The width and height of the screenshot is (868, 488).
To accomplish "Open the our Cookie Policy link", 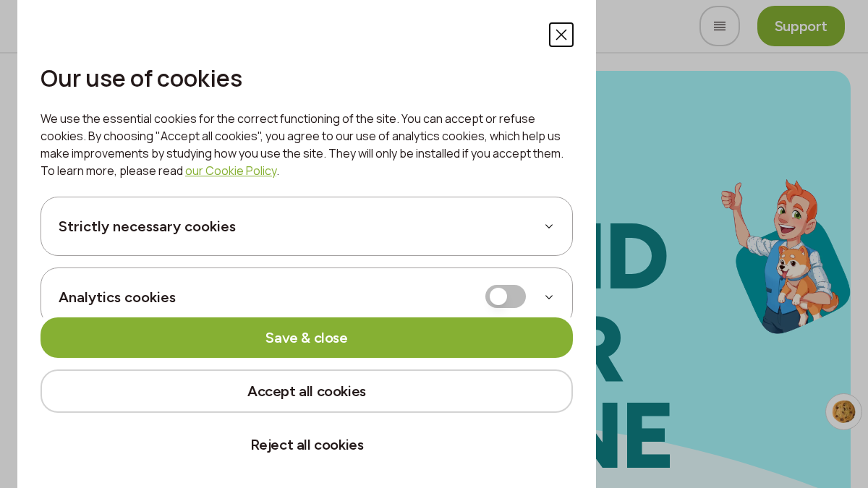I will tap(231, 171).
